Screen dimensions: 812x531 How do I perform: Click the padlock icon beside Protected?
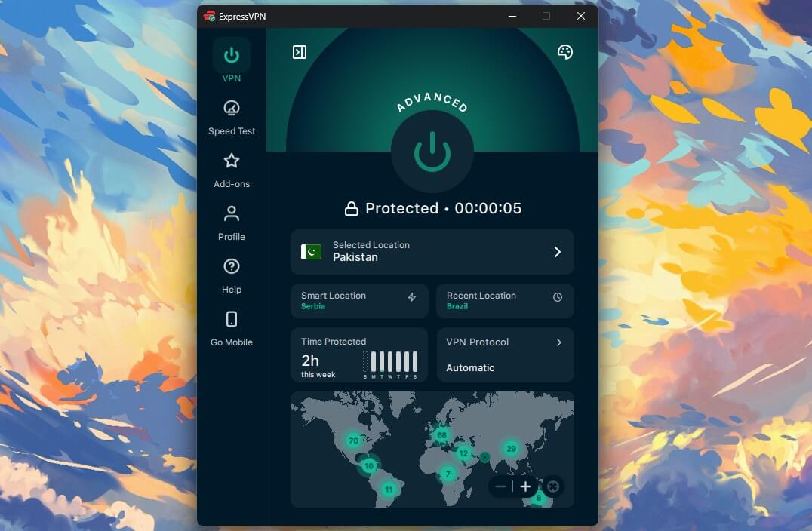352,209
